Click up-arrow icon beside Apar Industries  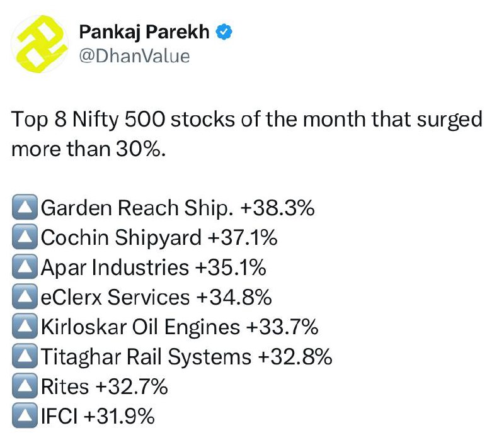tap(25, 266)
